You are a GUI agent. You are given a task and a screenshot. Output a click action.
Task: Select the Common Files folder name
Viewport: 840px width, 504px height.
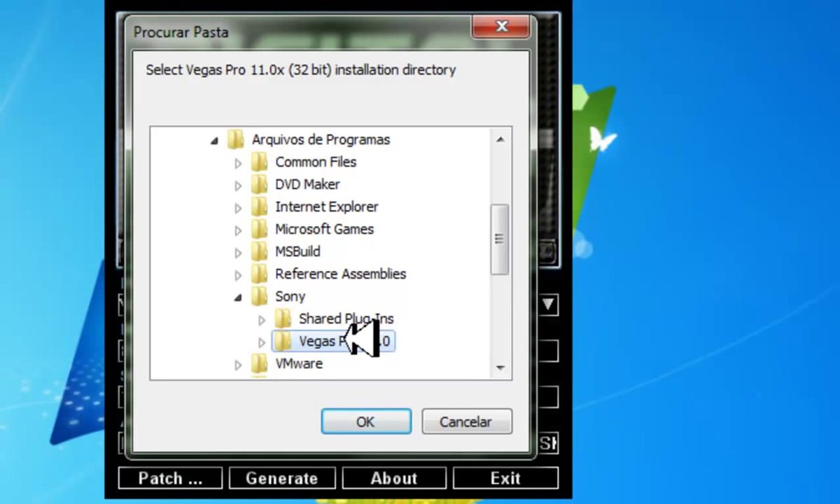tap(316, 162)
